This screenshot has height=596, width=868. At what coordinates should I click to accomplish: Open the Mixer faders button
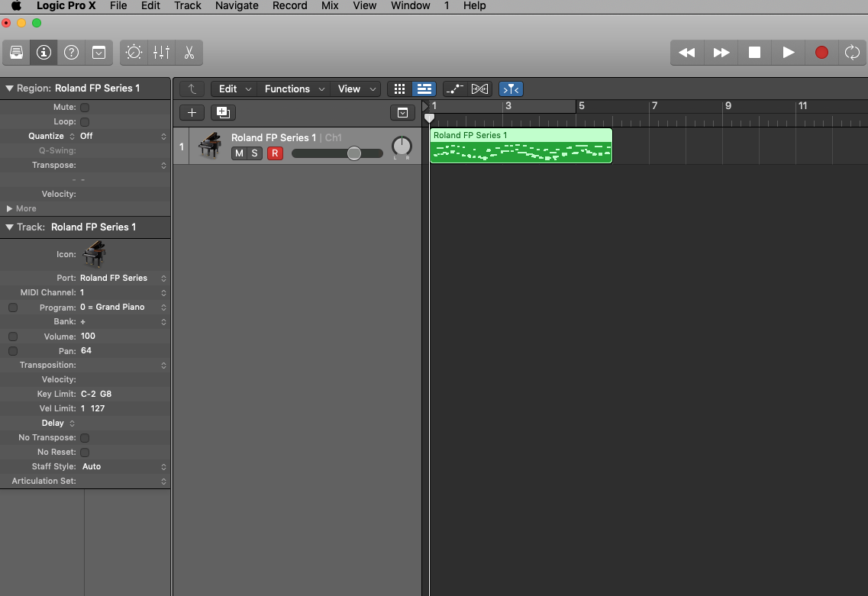coord(162,53)
